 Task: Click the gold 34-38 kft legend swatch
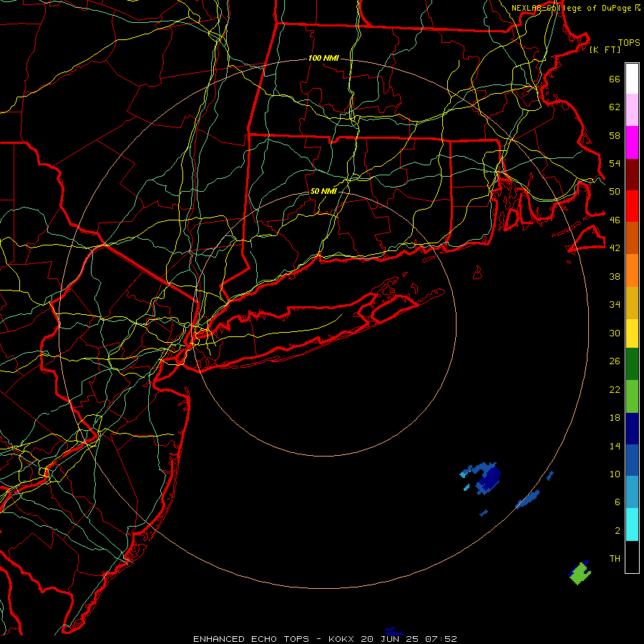coord(632,303)
